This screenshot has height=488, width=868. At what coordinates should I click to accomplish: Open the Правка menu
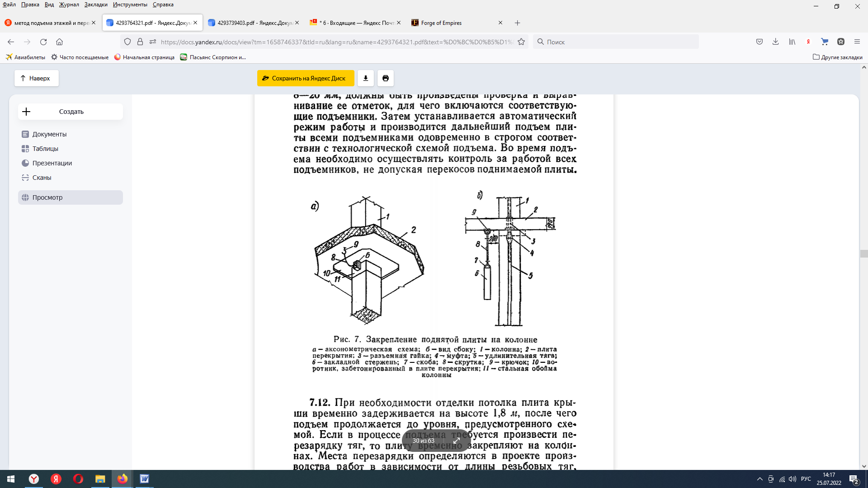click(30, 5)
